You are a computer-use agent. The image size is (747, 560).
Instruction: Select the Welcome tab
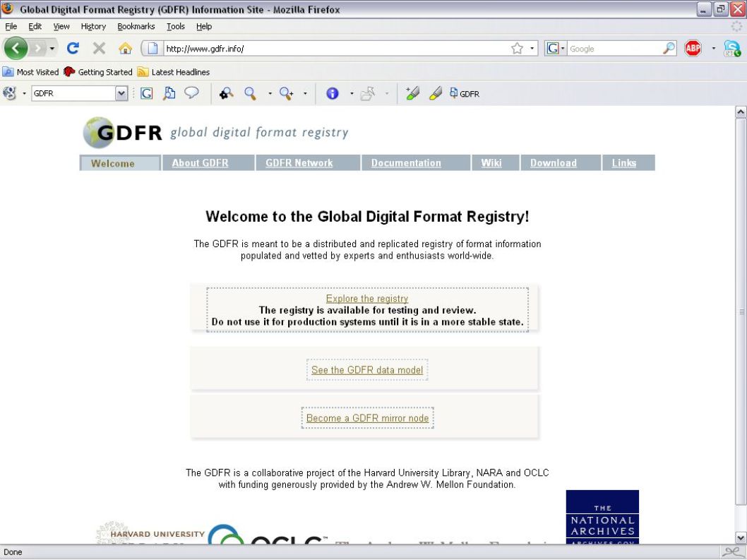(120, 163)
